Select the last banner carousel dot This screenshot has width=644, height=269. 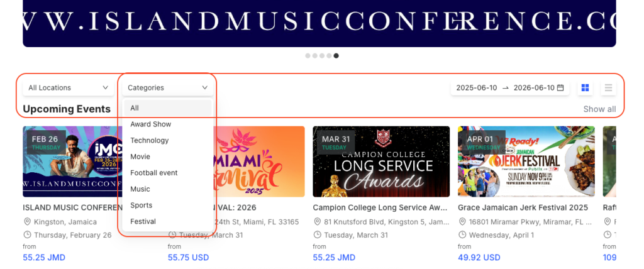336,56
